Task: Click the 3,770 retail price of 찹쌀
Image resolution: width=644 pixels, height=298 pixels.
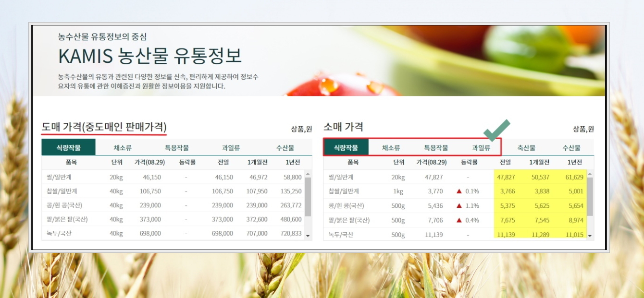Action: (x=435, y=191)
